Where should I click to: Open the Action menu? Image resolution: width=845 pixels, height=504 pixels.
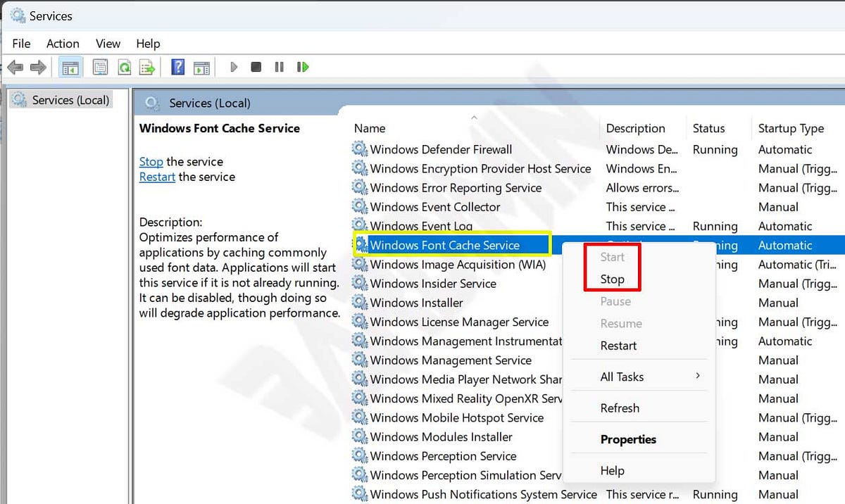pyautogui.click(x=63, y=43)
